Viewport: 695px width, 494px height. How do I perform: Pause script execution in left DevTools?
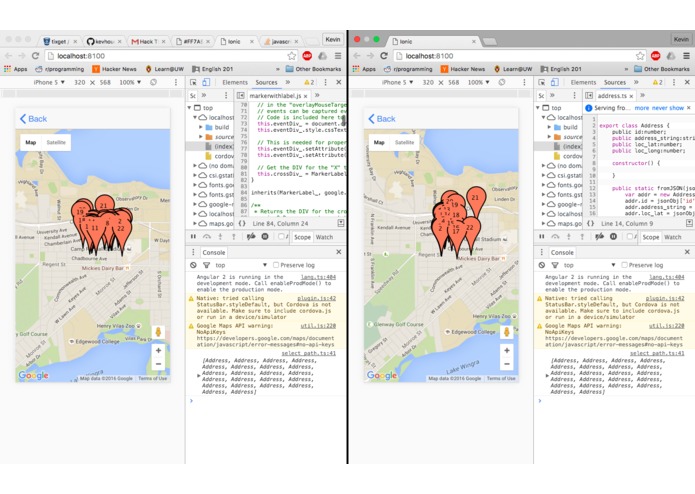pos(193,237)
